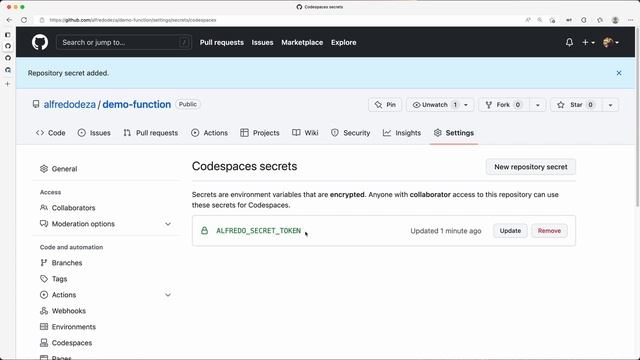Expand the Star lists dropdown arrow

click(x=610, y=105)
